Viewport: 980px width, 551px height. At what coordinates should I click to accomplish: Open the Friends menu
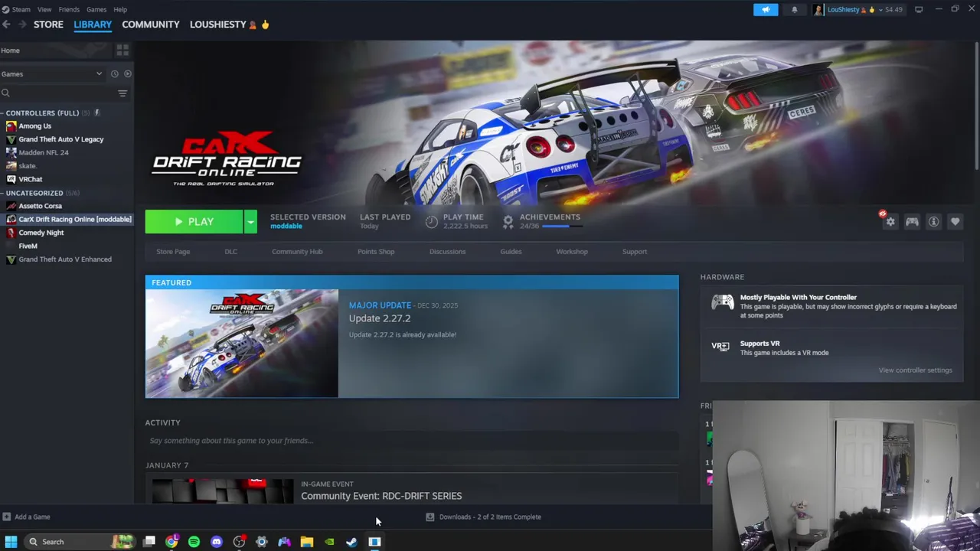pyautogui.click(x=69, y=9)
